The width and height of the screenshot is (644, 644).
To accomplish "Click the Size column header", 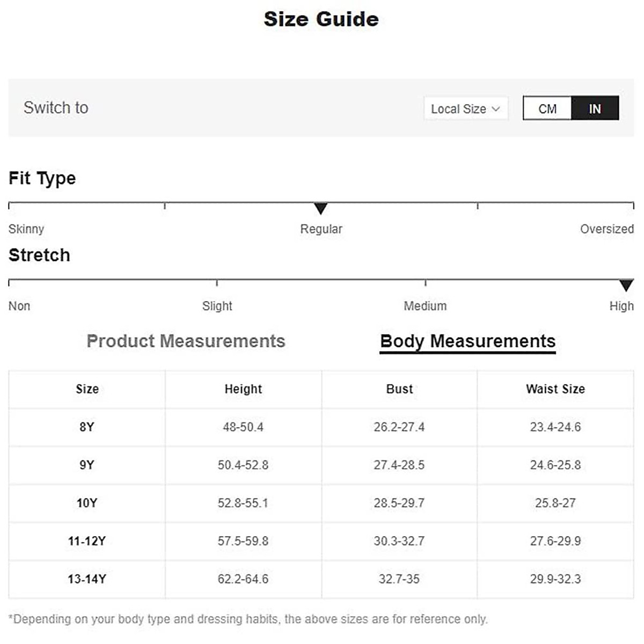I will (87, 389).
